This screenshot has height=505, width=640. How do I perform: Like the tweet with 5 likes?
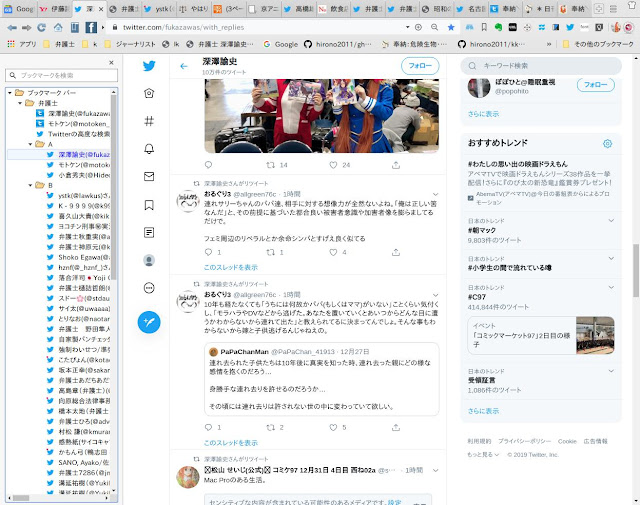[x=333, y=427]
